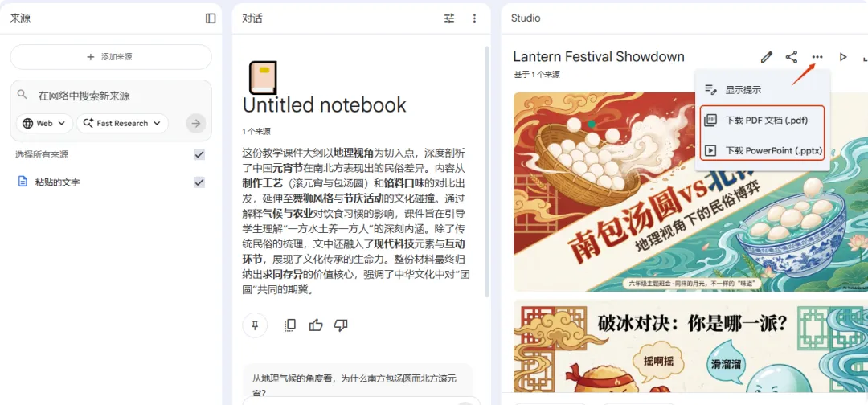Click the 在网络中搜索新来源 search field
This screenshot has height=405, width=868.
tap(111, 96)
